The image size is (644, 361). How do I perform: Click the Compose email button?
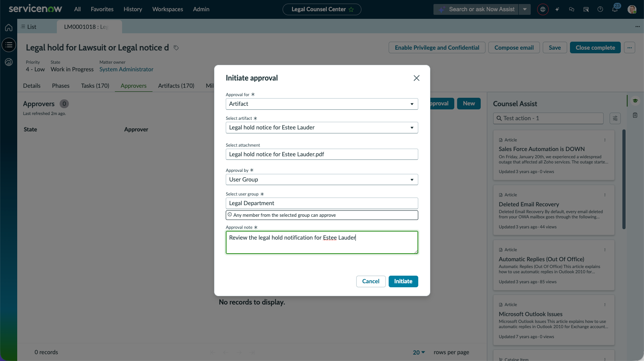[514, 48]
